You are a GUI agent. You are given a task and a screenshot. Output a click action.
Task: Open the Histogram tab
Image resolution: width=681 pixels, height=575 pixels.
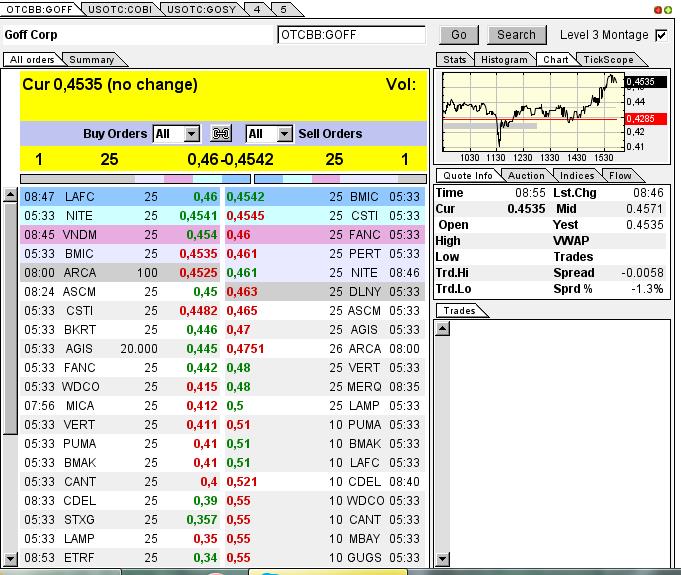[504, 59]
